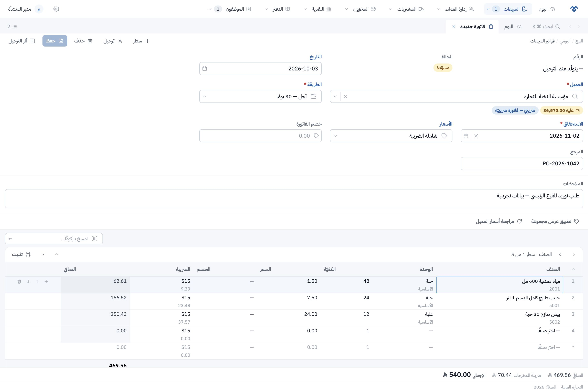Click the ترحيل post button
Image resolution: width=588 pixels, height=392 pixels.
(x=113, y=41)
